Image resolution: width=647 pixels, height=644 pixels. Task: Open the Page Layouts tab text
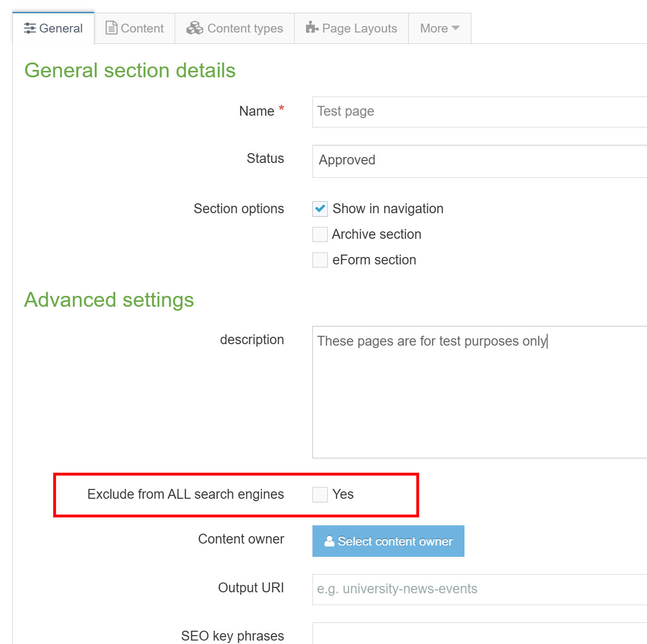tap(359, 29)
